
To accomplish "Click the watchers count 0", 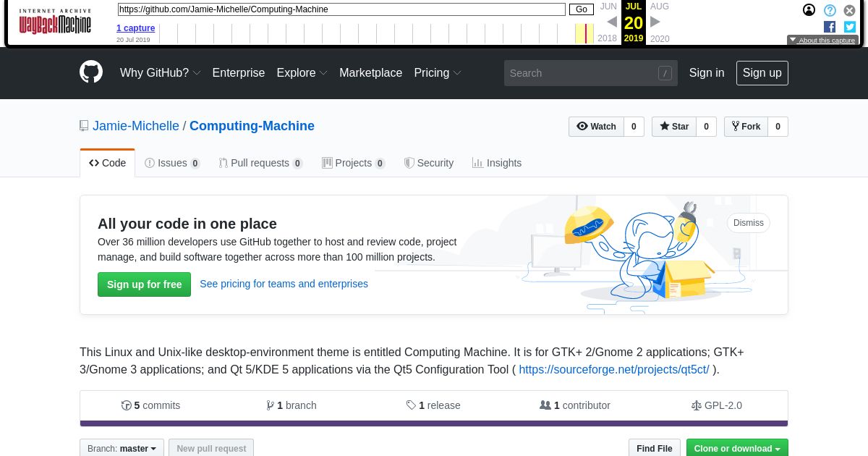I will tap(634, 127).
